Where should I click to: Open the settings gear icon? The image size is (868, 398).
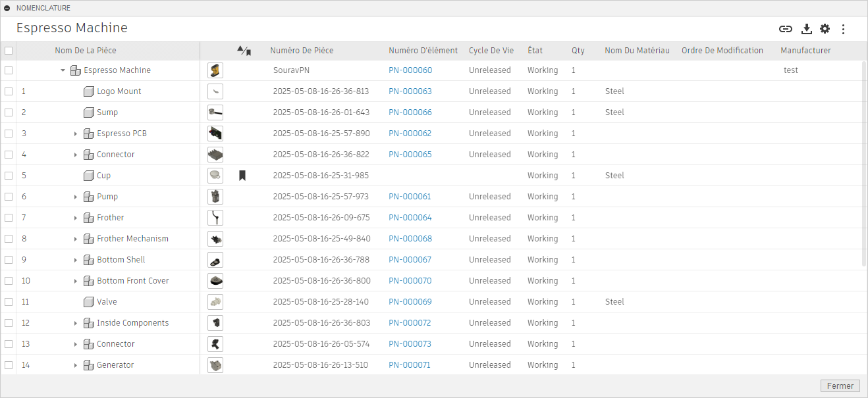coord(825,29)
